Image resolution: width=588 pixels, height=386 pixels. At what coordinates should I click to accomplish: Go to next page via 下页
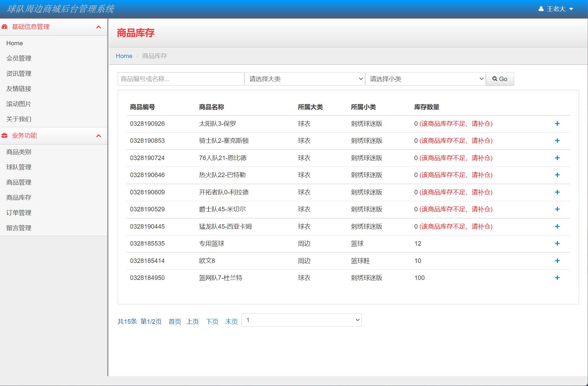(x=212, y=322)
